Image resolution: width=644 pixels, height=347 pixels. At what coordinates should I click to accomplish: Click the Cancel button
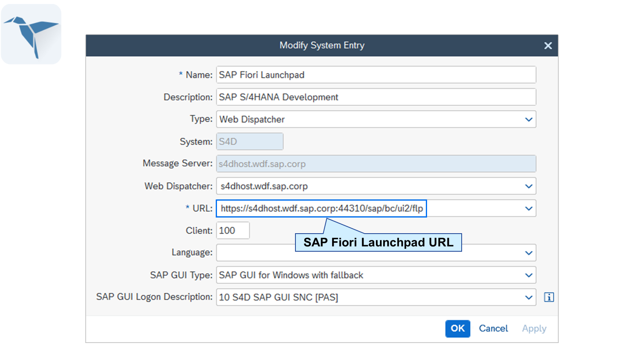[493, 329]
